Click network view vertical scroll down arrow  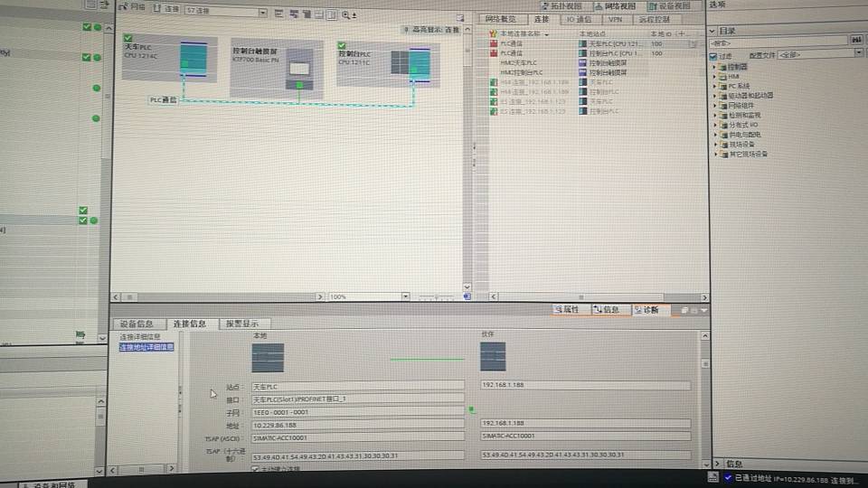[x=467, y=287]
